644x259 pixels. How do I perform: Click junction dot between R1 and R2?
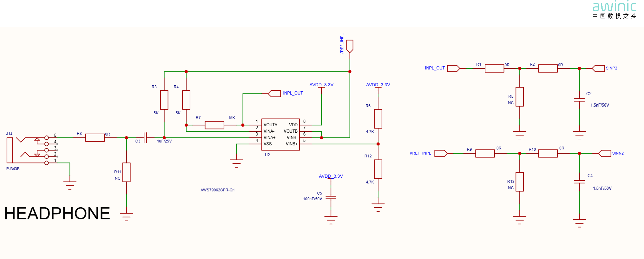click(x=520, y=68)
